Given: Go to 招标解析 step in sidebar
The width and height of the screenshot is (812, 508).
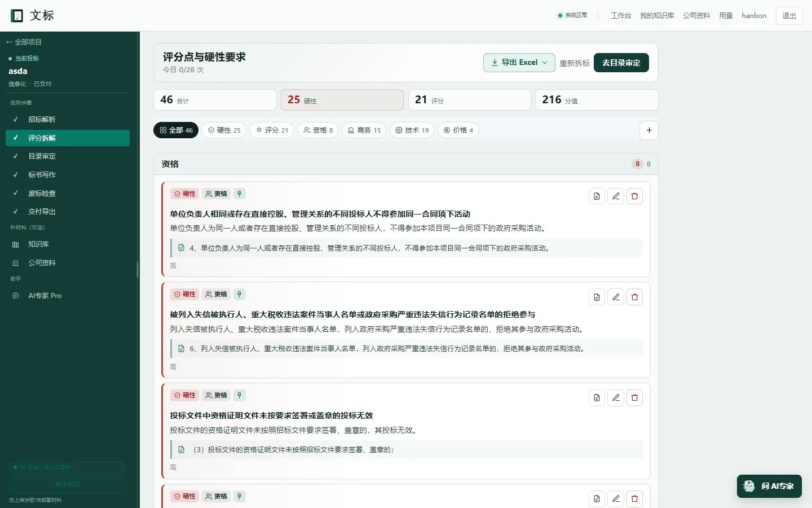Looking at the screenshot, I should [68, 120].
